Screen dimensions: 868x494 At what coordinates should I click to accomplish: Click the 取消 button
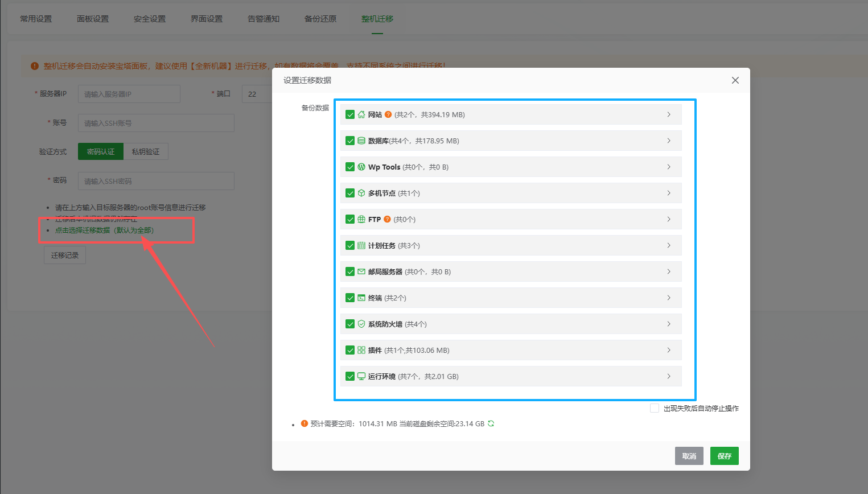click(x=689, y=456)
